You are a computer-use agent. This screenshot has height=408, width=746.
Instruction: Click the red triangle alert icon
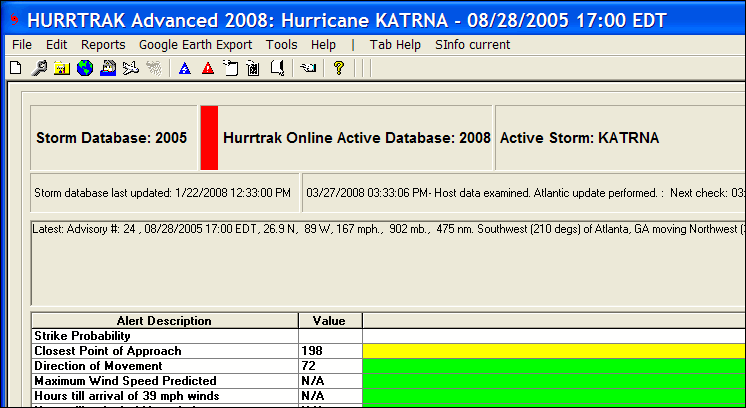207,68
